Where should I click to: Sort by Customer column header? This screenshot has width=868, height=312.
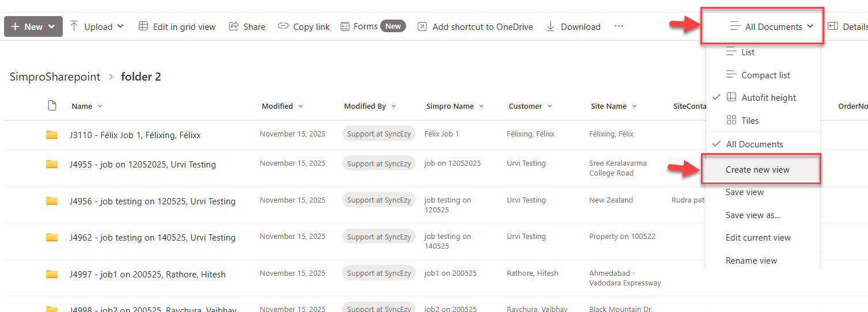click(x=525, y=106)
